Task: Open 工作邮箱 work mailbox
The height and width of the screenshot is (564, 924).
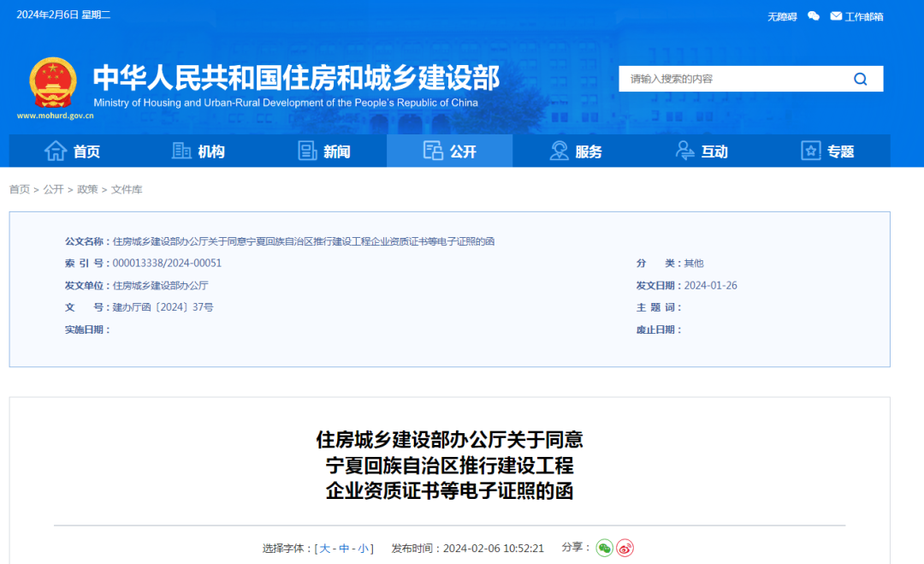Action: pos(856,16)
